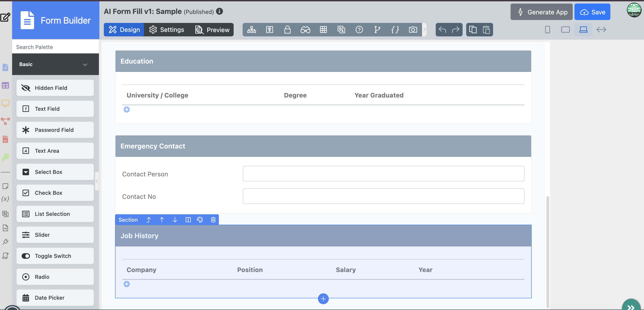Click the Save button
This screenshot has height=310, width=644.
click(592, 12)
